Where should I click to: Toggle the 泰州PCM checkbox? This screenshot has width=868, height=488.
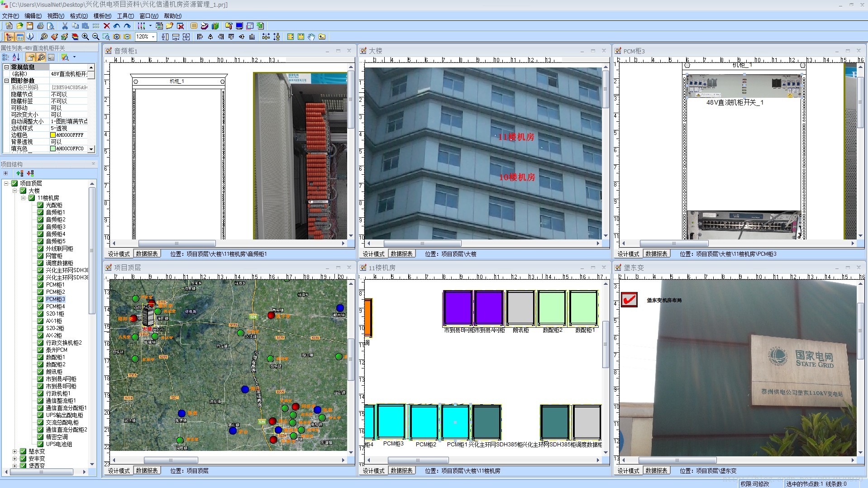point(40,350)
